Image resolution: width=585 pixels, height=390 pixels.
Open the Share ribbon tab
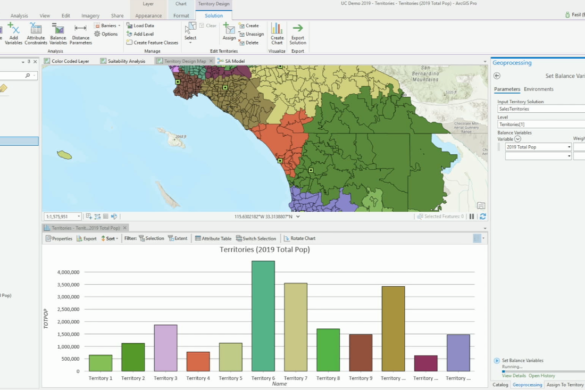[117, 16]
